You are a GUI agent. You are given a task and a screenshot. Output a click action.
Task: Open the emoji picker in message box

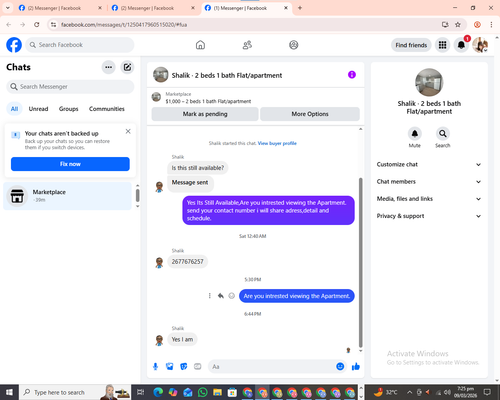click(x=340, y=367)
